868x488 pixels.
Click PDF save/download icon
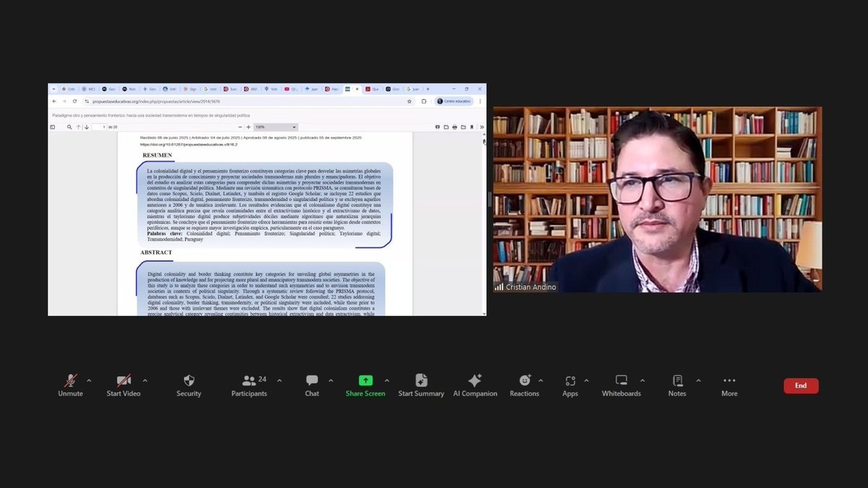[463, 127]
